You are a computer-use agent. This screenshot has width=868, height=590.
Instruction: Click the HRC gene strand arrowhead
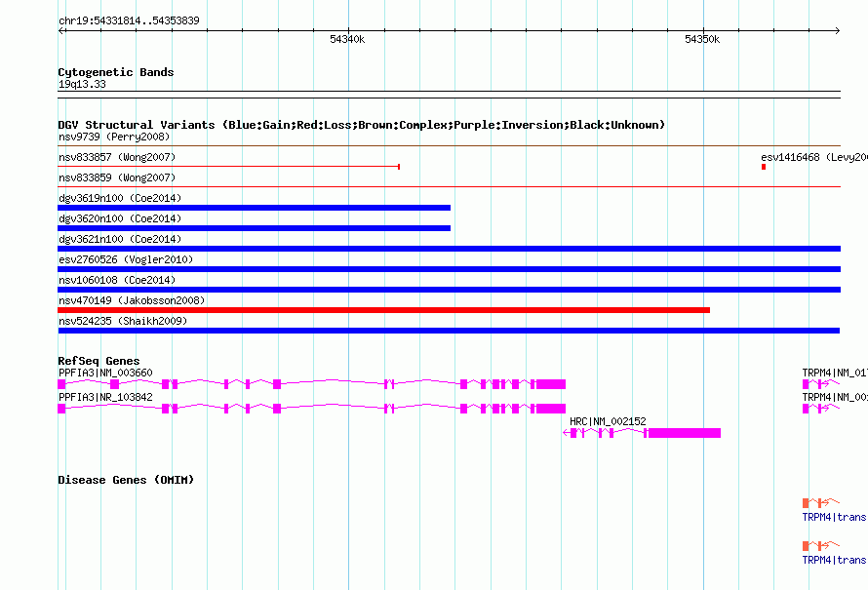click(566, 433)
